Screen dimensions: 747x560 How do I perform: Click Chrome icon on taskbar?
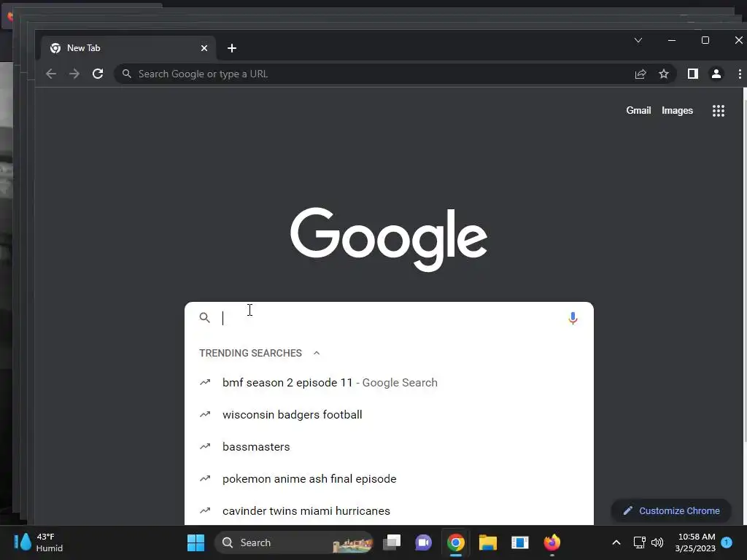click(x=456, y=542)
